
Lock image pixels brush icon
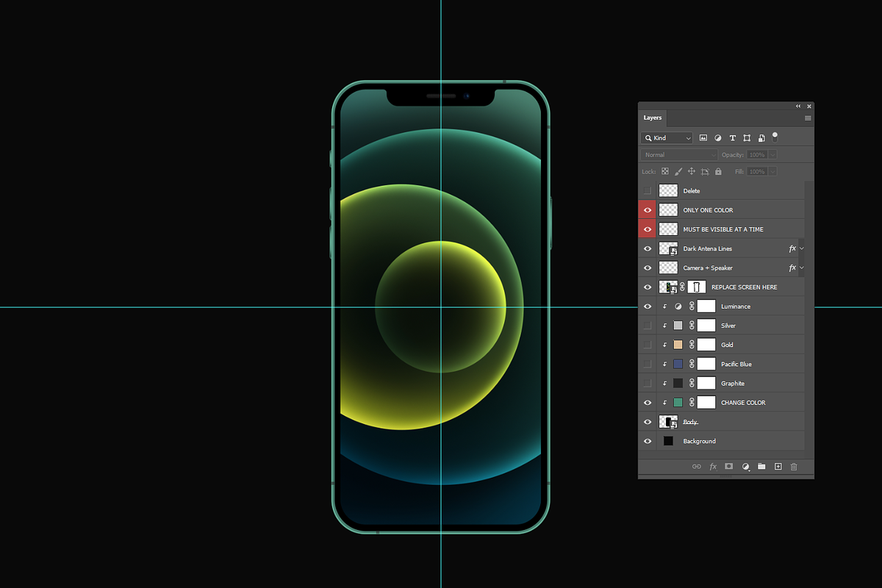(678, 171)
